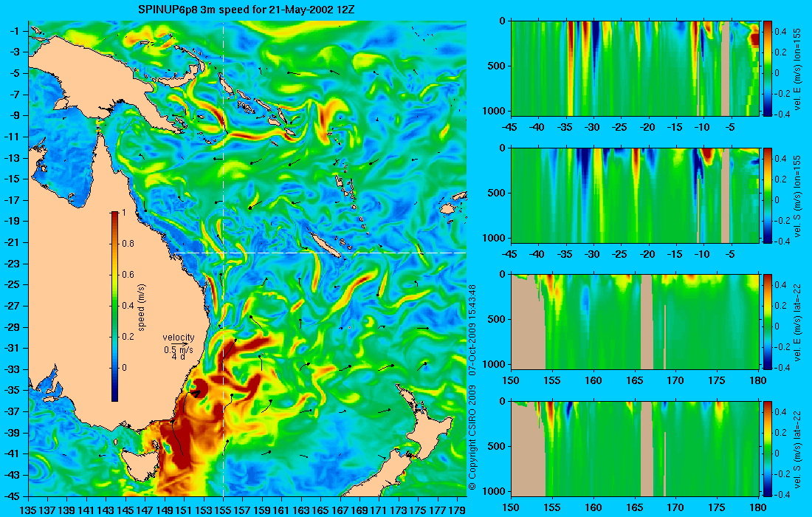This screenshot has width=812, height=517.
Task: Open the eastward velocity section at lon=155
Action: click(x=636, y=69)
